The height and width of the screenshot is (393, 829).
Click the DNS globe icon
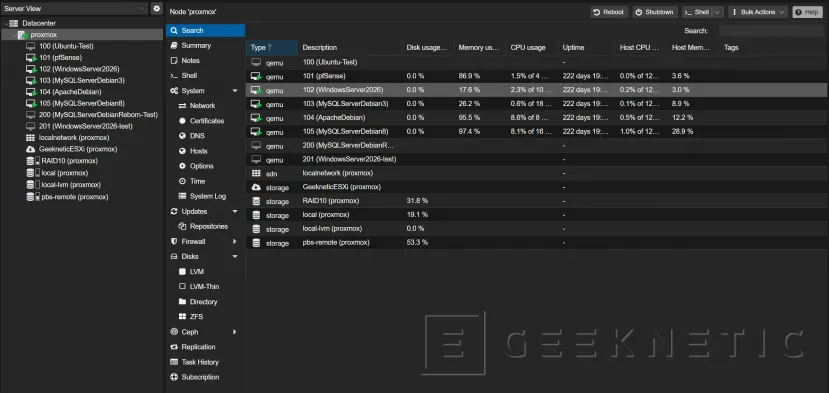click(182, 136)
